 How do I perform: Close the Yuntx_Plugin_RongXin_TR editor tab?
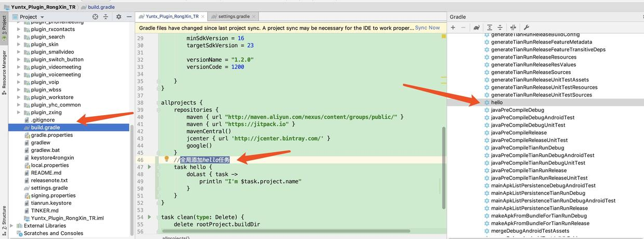203,17
